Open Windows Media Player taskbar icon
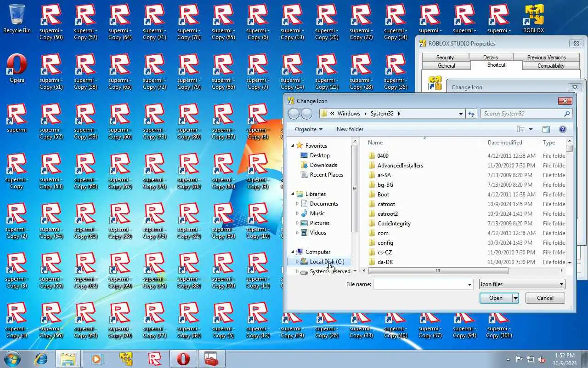 click(x=97, y=359)
